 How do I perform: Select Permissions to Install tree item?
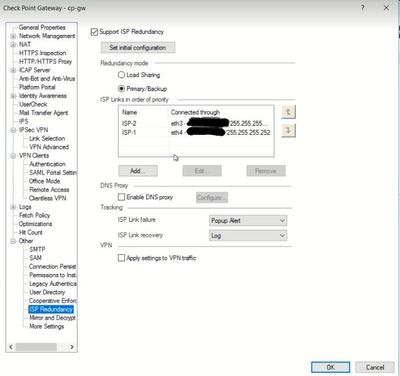click(x=53, y=275)
